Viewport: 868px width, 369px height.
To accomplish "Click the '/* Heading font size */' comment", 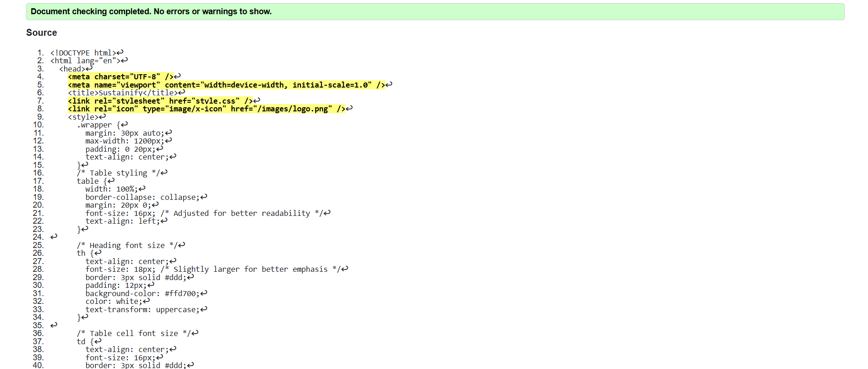I will [x=131, y=245].
